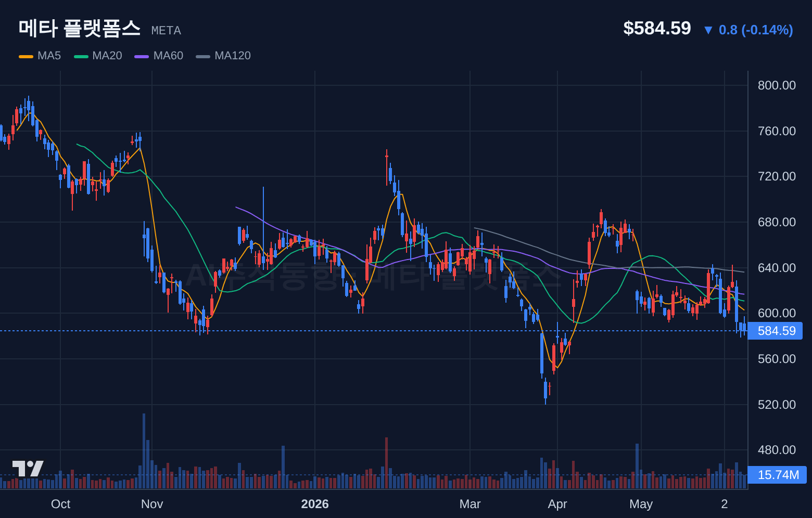
Task: Select the MA5 legend label
Action: coord(49,56)
